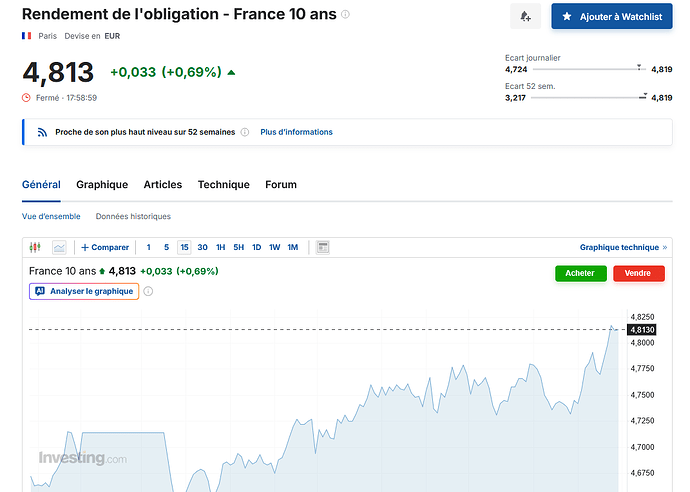
Task: Select Vue d'ensemble sub-tab
Action: (51, 217)
